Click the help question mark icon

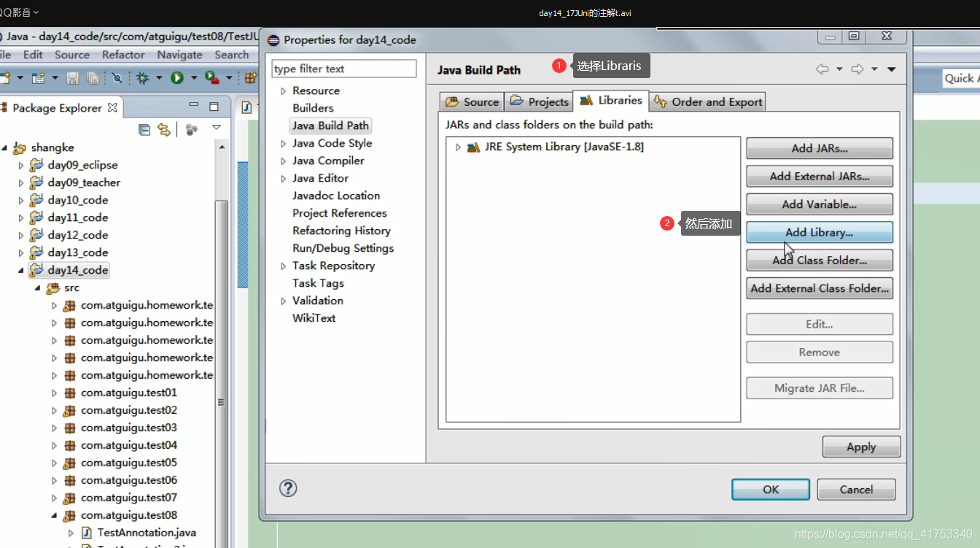pos(288,488)
